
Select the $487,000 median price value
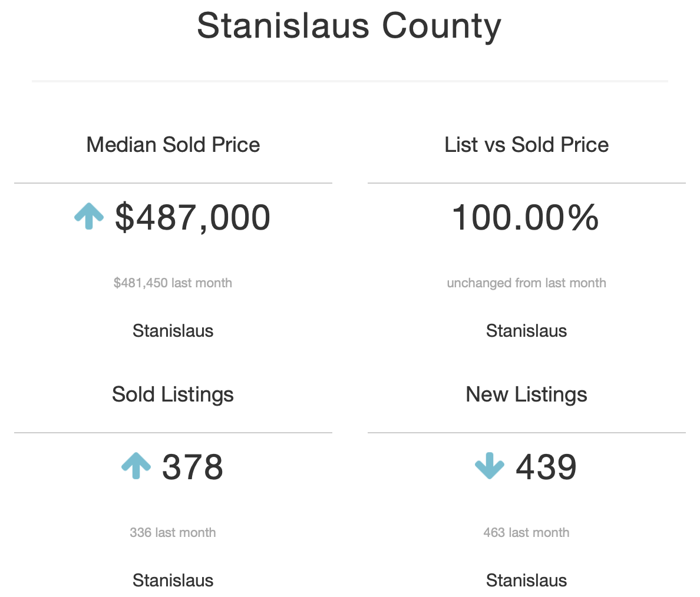[193, 217]
